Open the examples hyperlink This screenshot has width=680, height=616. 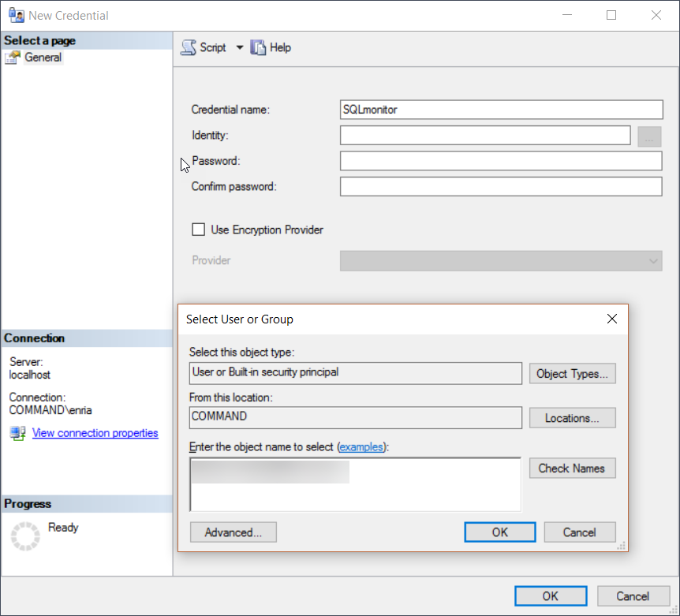coord(361,446)
